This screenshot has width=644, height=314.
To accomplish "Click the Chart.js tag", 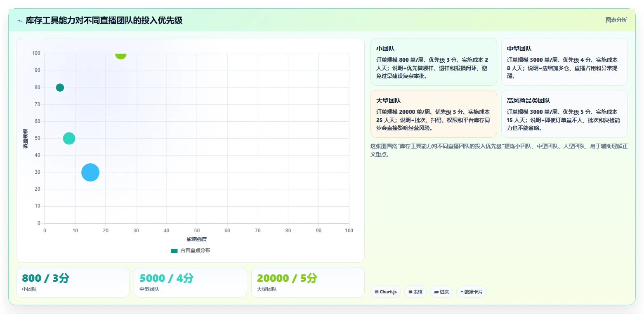I will pos(386,292).
